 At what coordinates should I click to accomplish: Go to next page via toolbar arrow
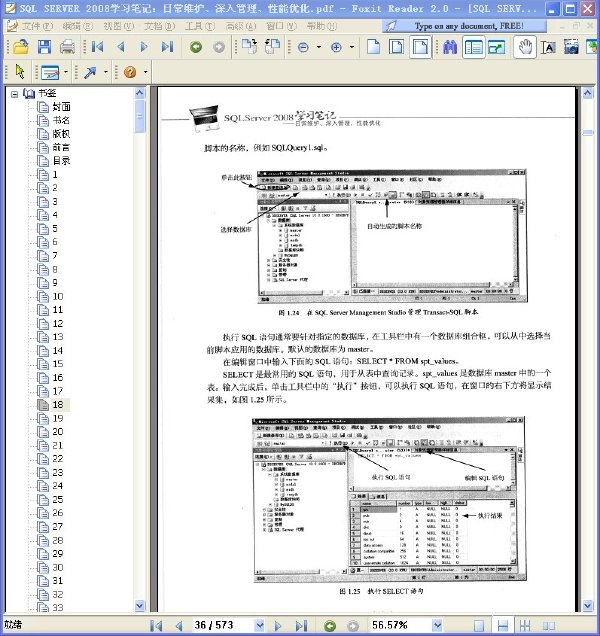pos(144,47)
